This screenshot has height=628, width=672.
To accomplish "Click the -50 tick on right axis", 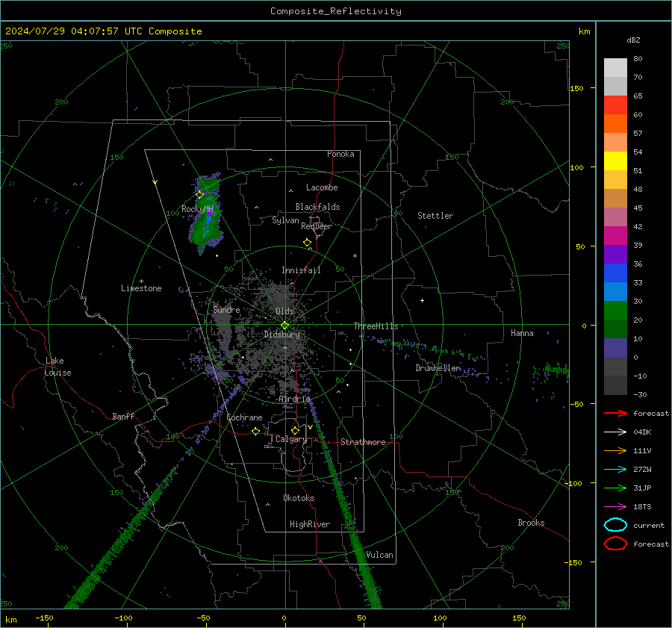I will [576, 404].
